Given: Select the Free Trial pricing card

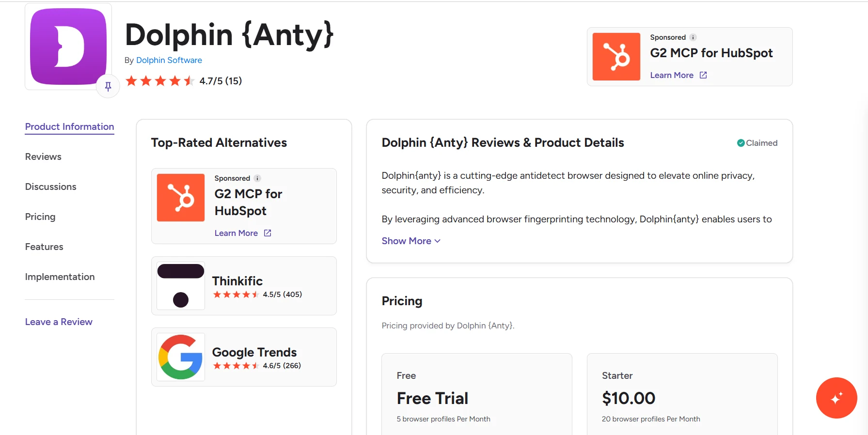Looking at the screenshot, I should click(477, 394).
